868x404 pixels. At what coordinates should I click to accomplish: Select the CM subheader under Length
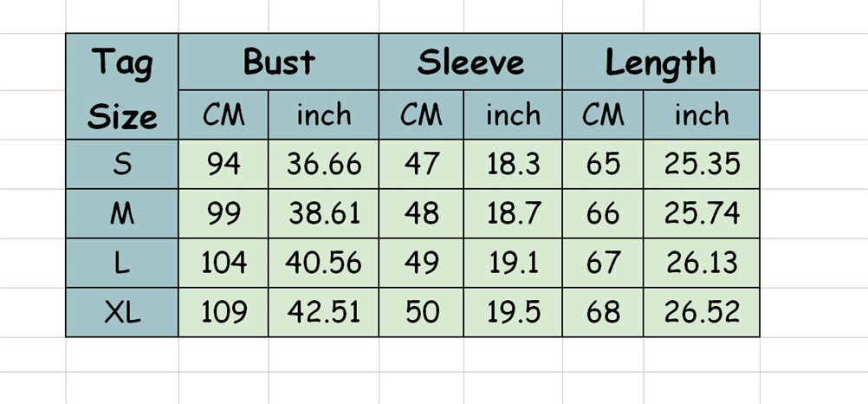pos(603,114)
